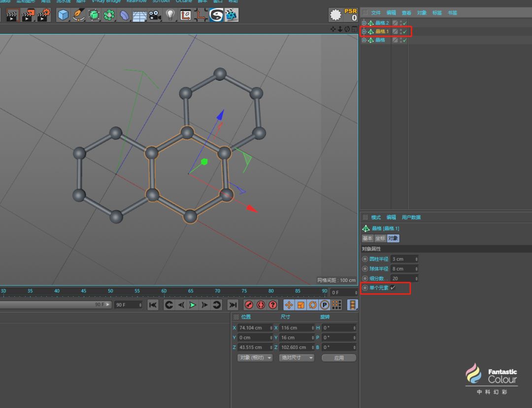Open 用户数据 in the Attribute Manager
Screen dimensions: 532x408
pyautogui.click(x=411, y=217)
